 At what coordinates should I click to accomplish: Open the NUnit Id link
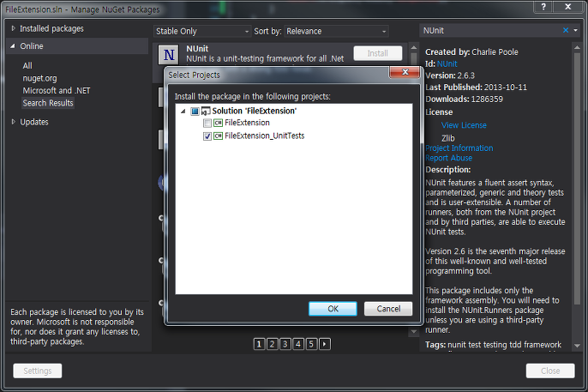tap(447, 63)
